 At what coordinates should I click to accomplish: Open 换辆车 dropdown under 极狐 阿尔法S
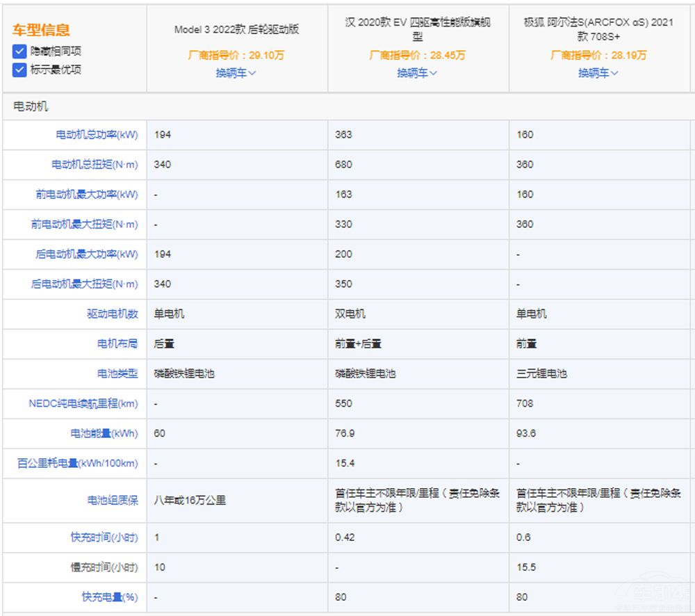click(x=598, y=73)
